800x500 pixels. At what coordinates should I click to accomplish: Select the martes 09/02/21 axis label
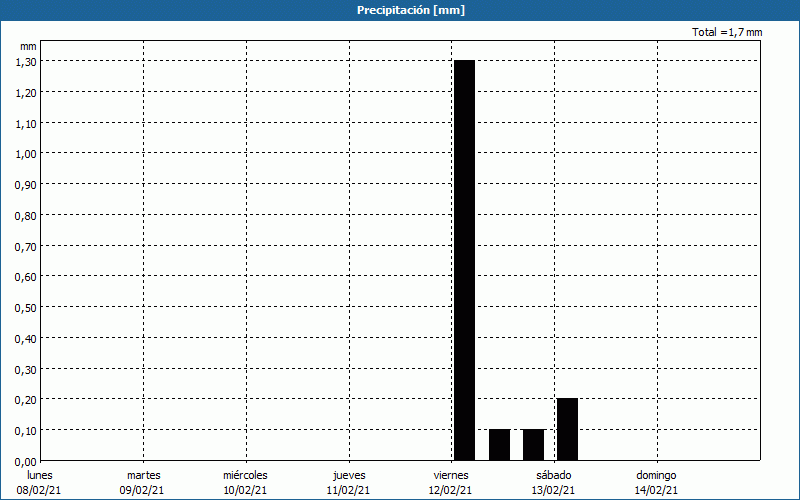coord(142,483)
